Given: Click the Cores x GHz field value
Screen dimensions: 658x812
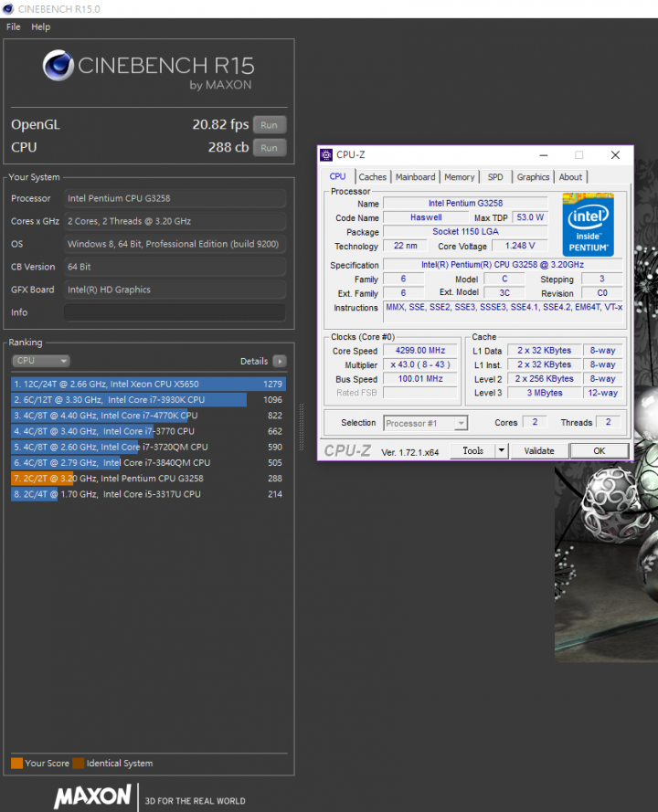Looking at the screenshot, I should click(175, 221).
